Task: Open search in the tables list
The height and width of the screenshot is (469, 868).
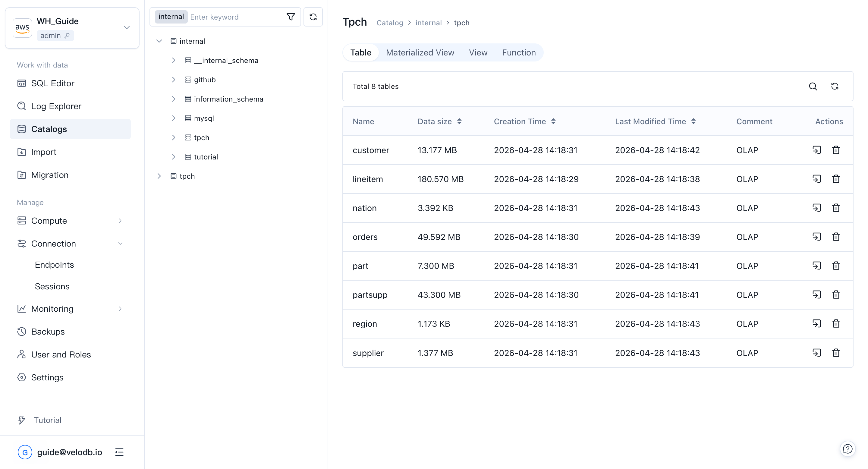Action: pos(813,87)
